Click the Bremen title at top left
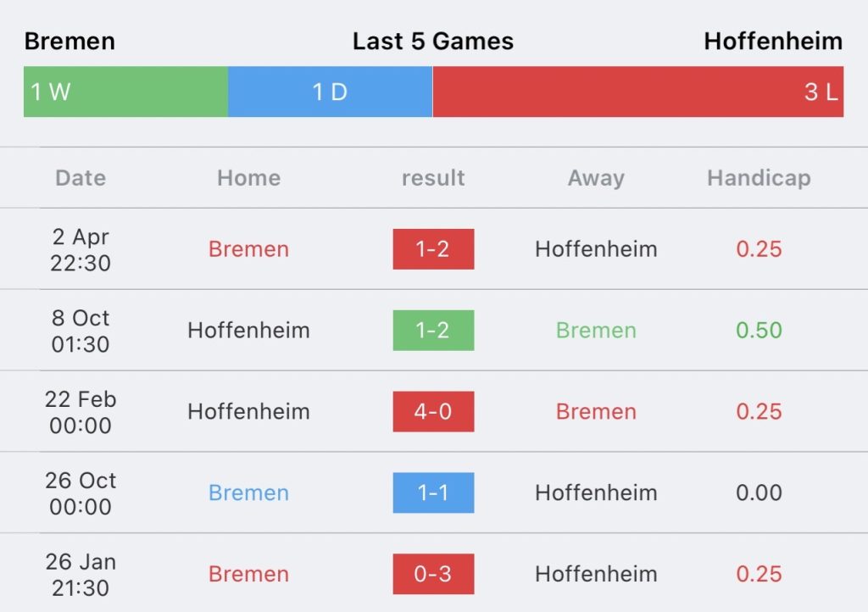 pos(70,42)
